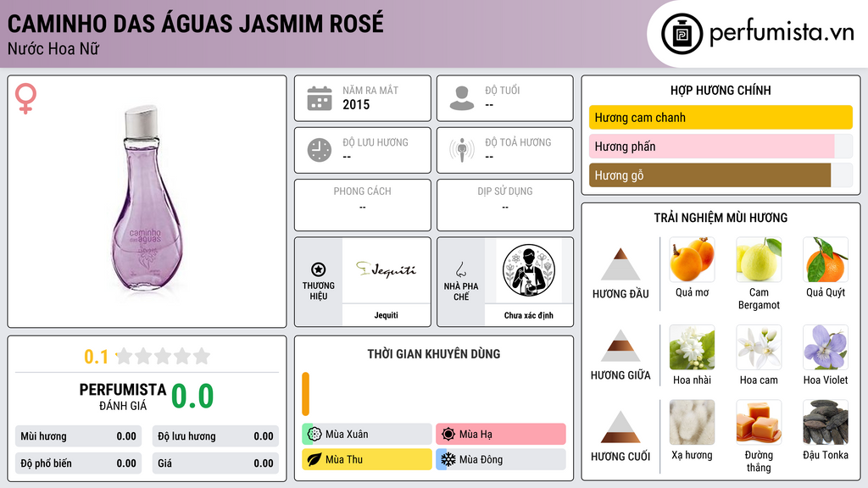Image resolution: width=868 pixels, height=488 pixels.
Task: Click the Trải nghiệm mùi hương heading
Action: tap(721, 218)
